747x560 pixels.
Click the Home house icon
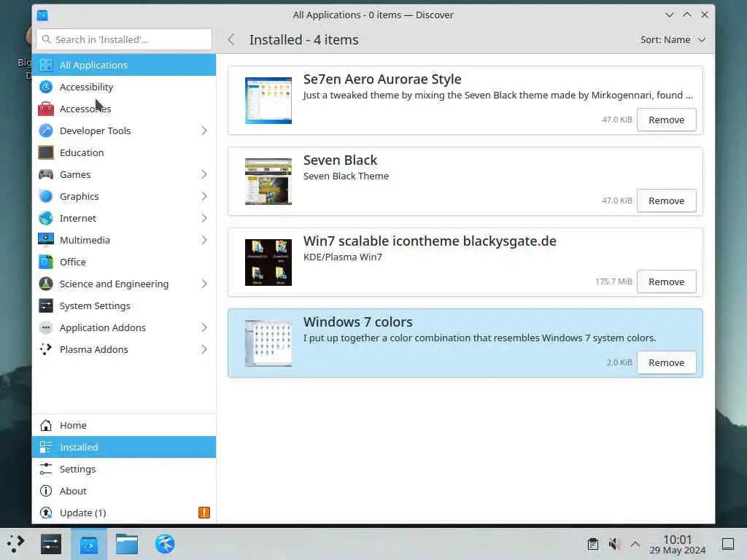[46, 425]
